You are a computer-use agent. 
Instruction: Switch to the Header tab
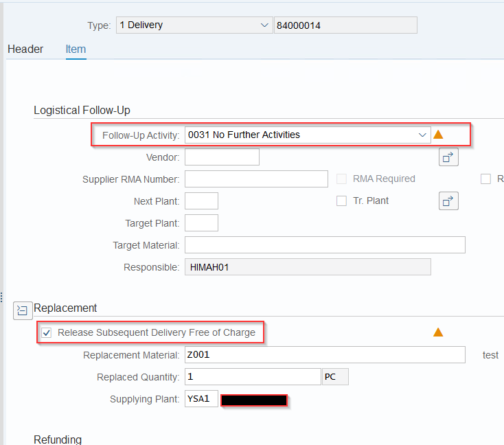(x=25, y=49)
